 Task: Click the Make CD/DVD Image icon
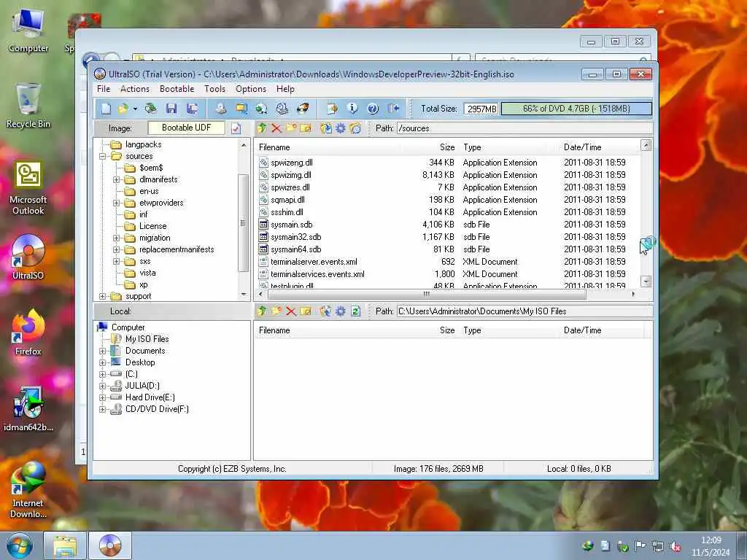[220, 109]
